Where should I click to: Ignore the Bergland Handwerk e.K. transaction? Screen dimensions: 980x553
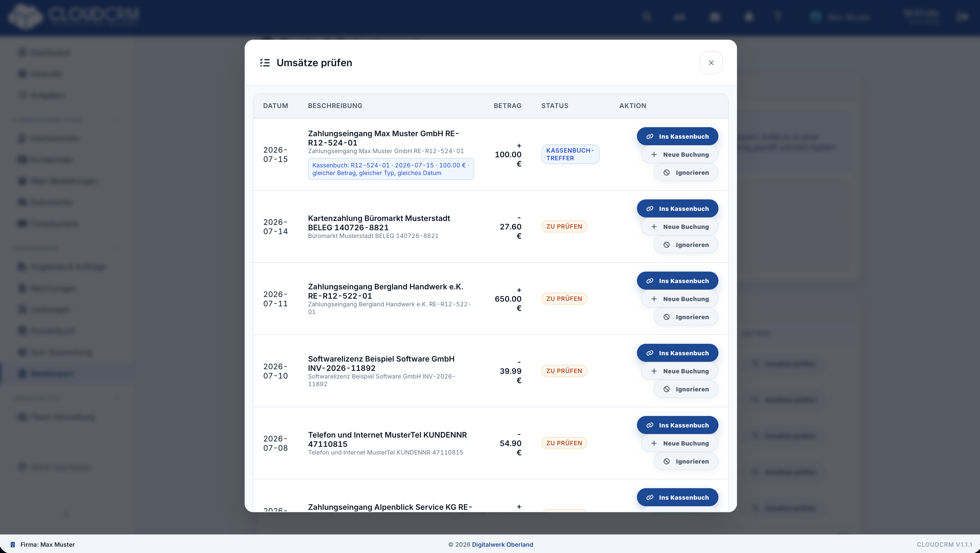(x=686, y=317)
